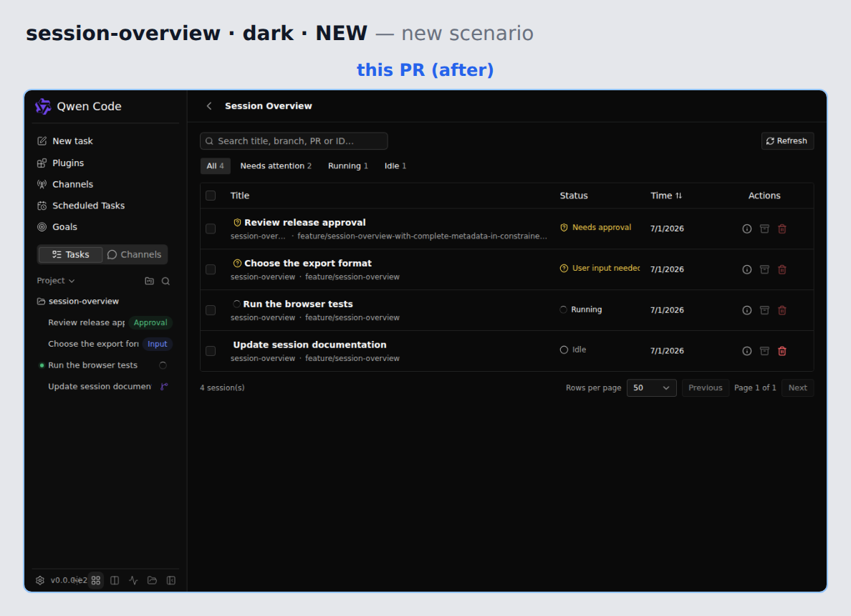The width and height of the screenshot is (851, 616).
Task: Archive Review release approval session
Action: pyautogui.click(x=764, y=229)
